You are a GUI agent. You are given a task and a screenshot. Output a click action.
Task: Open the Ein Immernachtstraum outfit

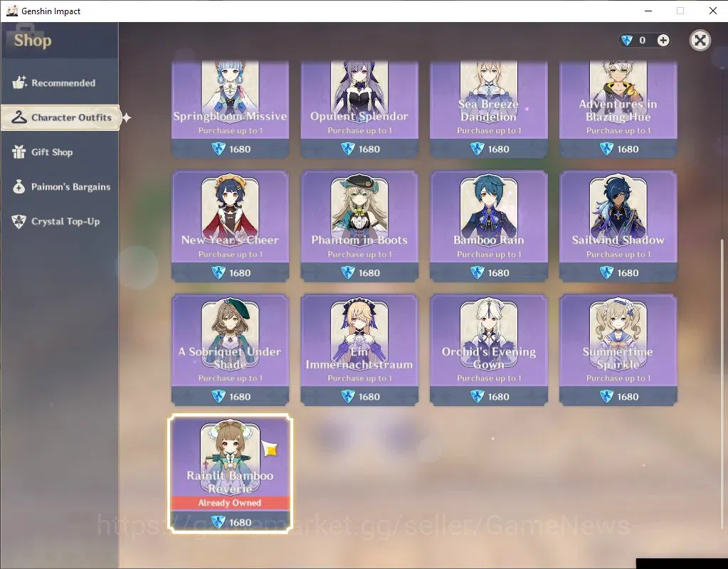[x=359, y=350]
